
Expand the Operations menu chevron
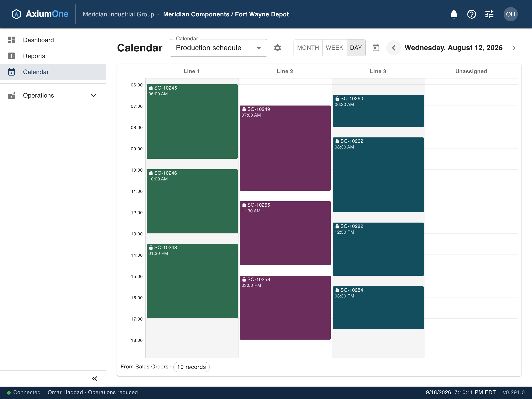point(94,96)
